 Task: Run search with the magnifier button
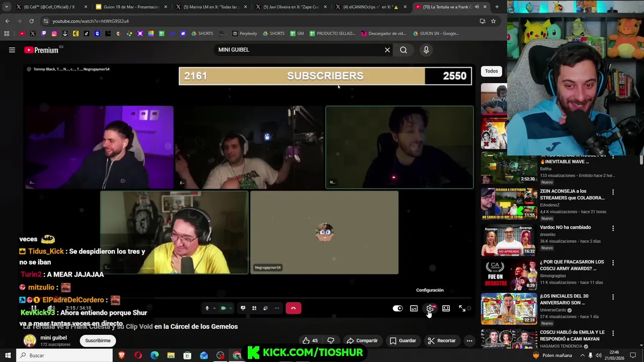pyautogui.click(x=404, y=50)
